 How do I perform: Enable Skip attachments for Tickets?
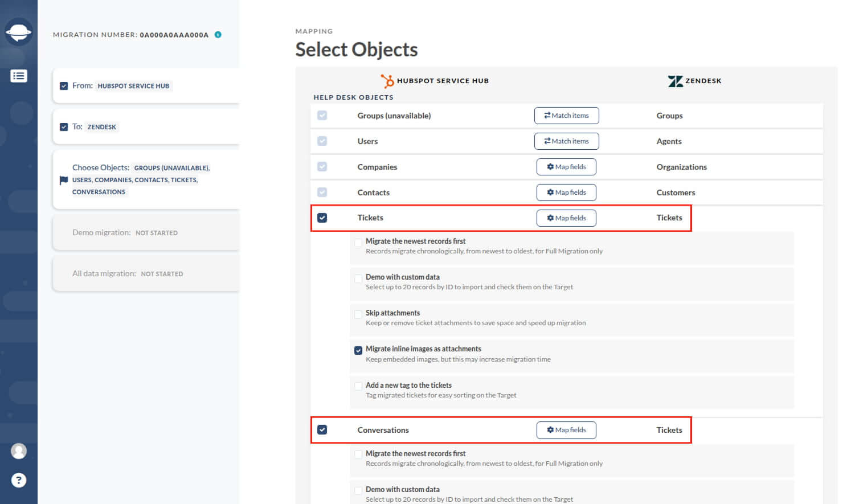tap(358, 314)
